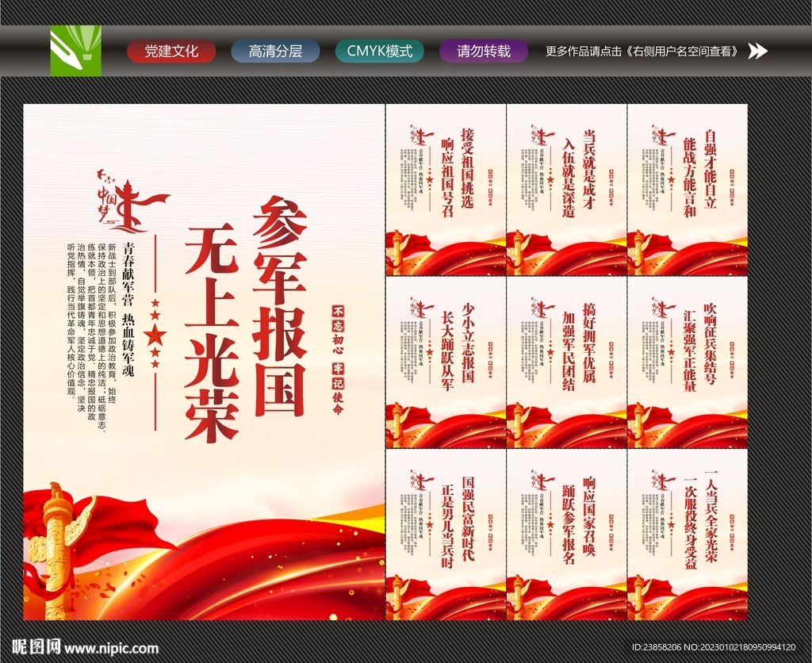Open the 更多作品请点击 user space link
The image size is (812, 663).
tap(643, 52)
